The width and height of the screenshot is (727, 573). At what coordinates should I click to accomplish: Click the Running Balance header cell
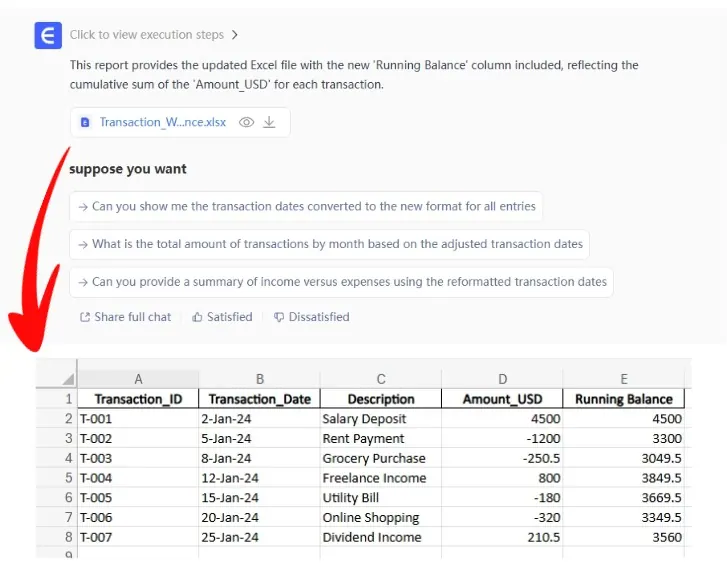[624, 399]
